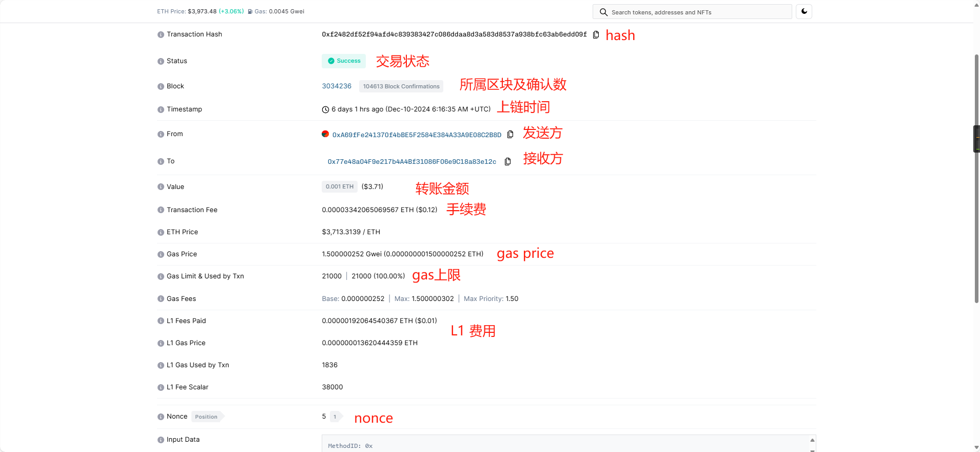This screenshot has height=452, width=980.
Task: Click info icon beside Block
Action: pos(161,86)
